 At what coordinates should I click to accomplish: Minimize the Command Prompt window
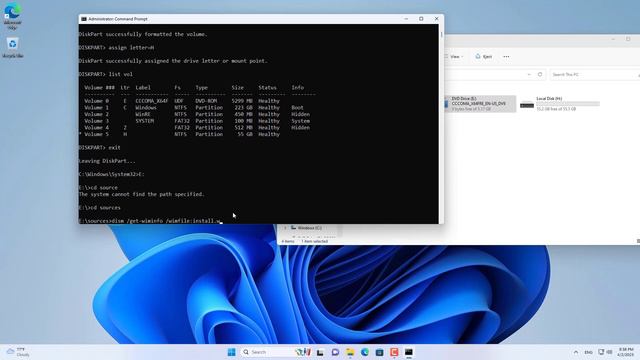click(x=406, y=19)
